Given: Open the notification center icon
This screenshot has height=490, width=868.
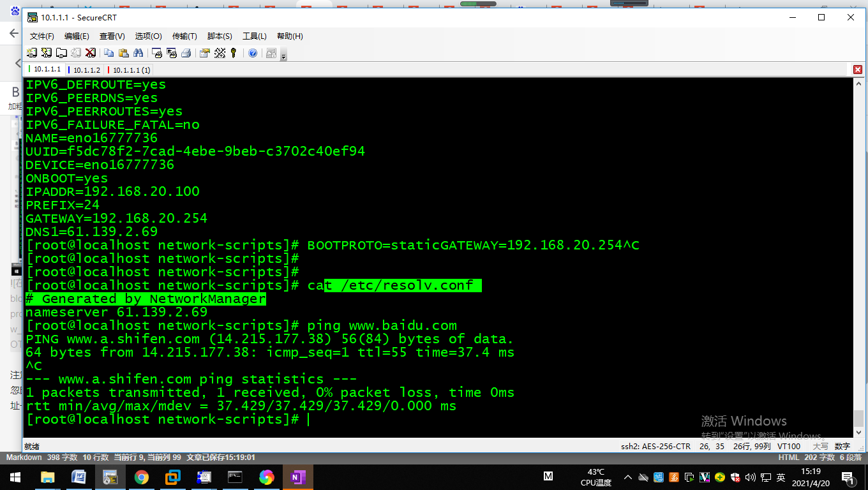Looking at the screenshot, I should pos(848,477).
